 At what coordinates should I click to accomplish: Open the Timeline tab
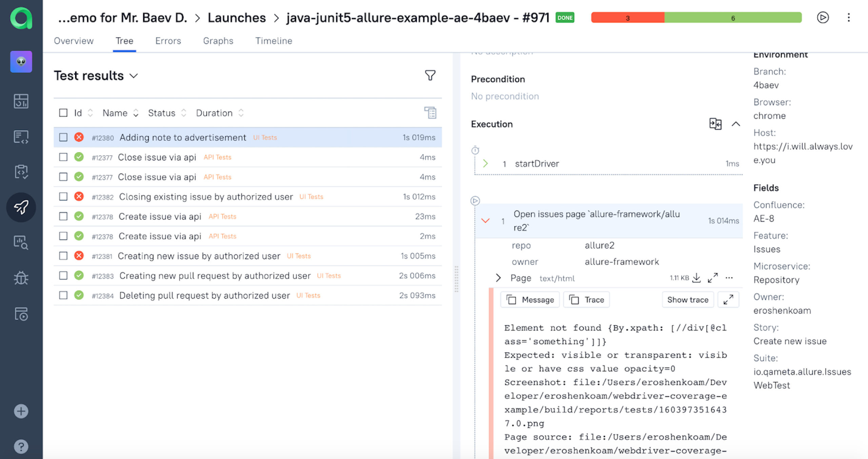(x=274, y=41)
